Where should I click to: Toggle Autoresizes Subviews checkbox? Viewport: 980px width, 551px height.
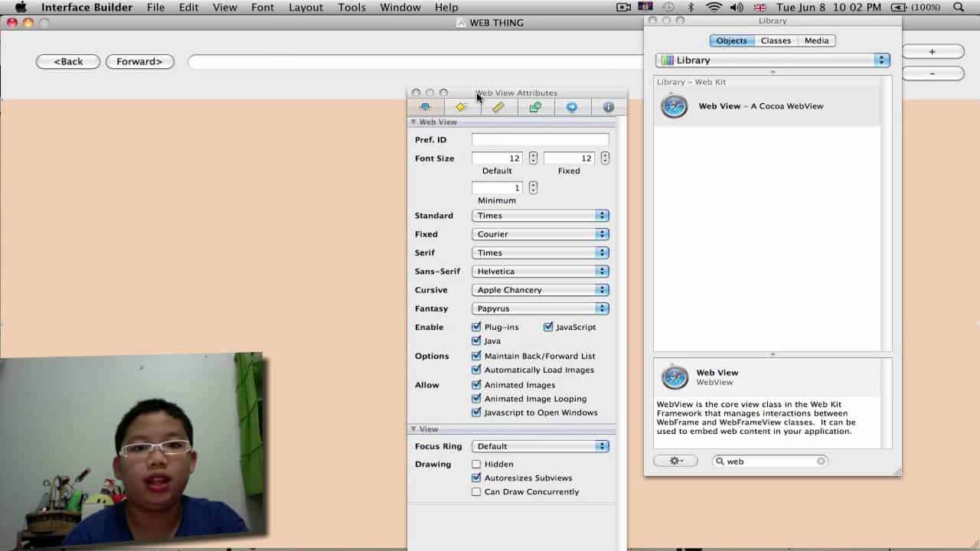pyautogui.click(x=476, y=478)
